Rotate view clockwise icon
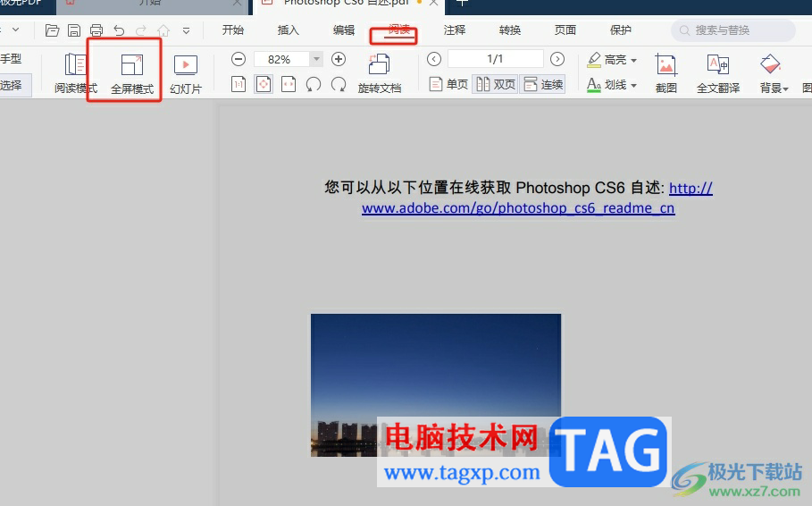 click(339, 84)
